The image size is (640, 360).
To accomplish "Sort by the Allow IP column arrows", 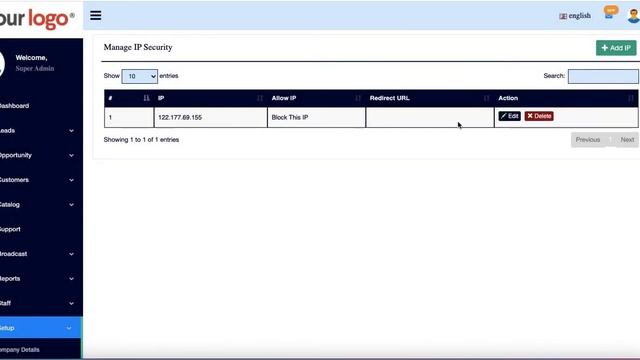I will coord(358,98).
